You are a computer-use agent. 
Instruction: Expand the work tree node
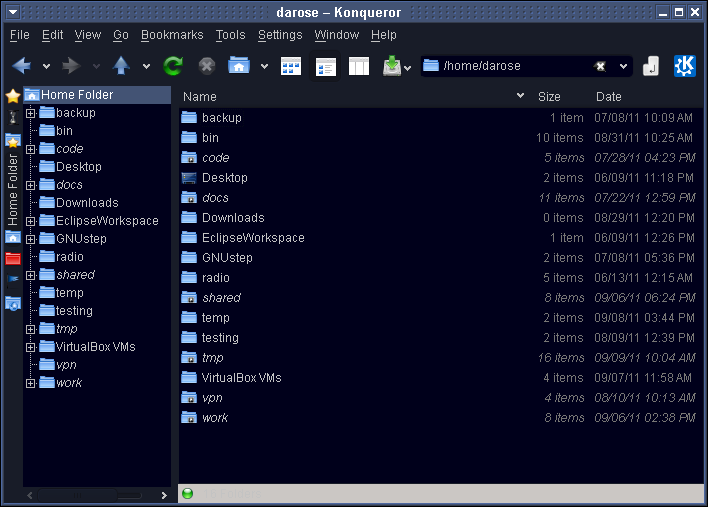tap(30, 383)
